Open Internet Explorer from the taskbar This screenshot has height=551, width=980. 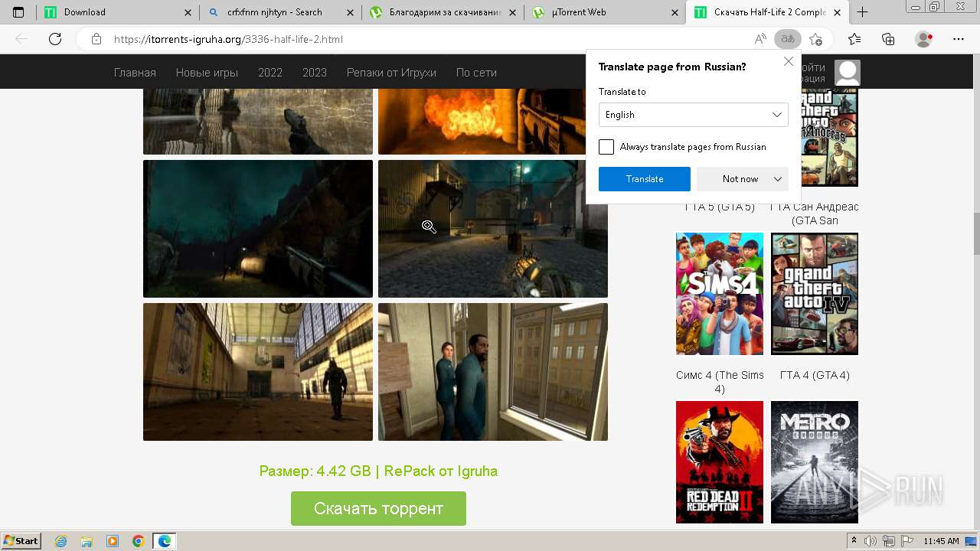coord(60,541)
